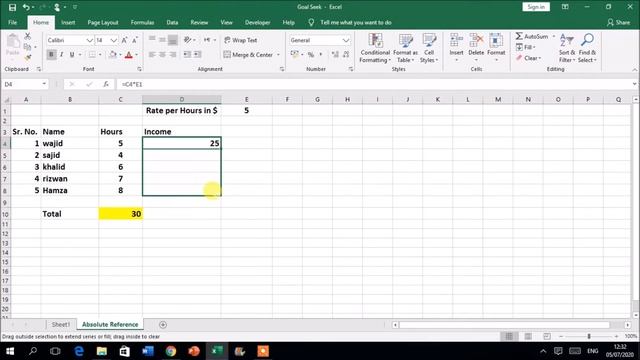Switch to the Data tab
The image size is (640, 360).
click(172, 22)
